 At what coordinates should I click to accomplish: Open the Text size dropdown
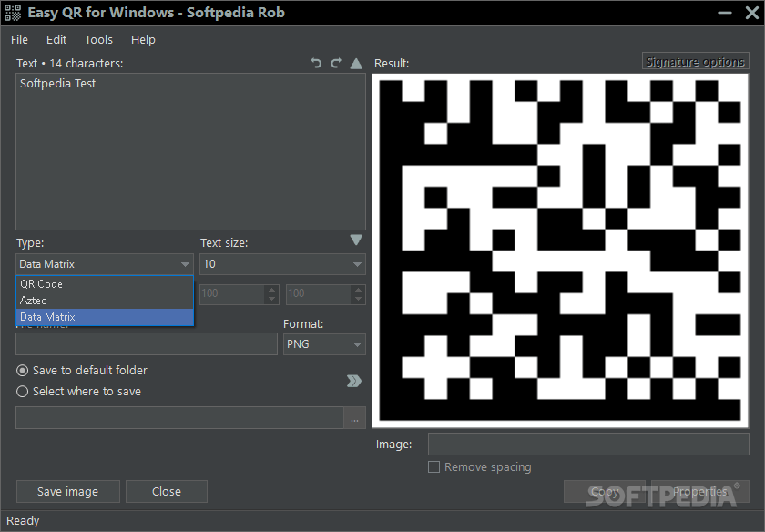pyautogui.click(x=282, y=264)
